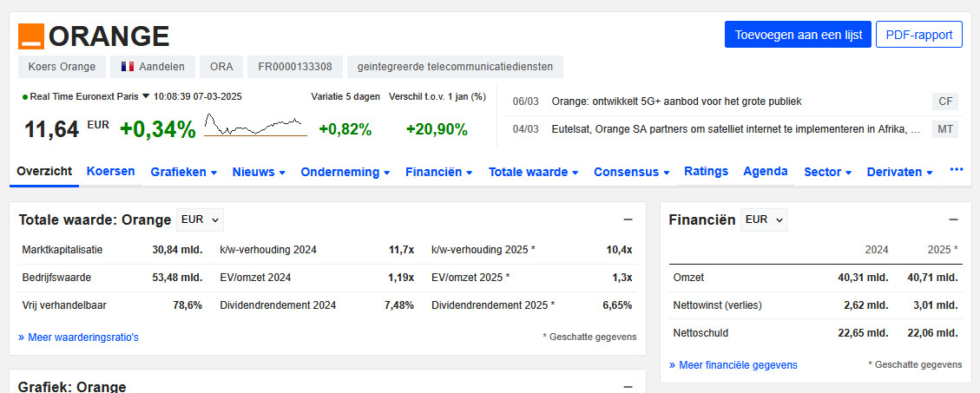The image size is (980, 393).
Task: Click the CF source badge
Action: pyautogui.click(x=944, y=102)
